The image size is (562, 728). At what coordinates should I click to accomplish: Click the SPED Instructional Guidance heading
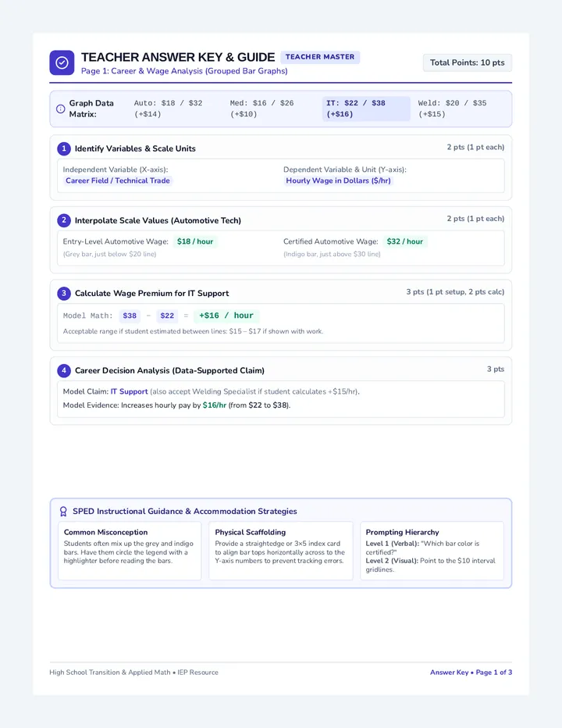point(185,511)
